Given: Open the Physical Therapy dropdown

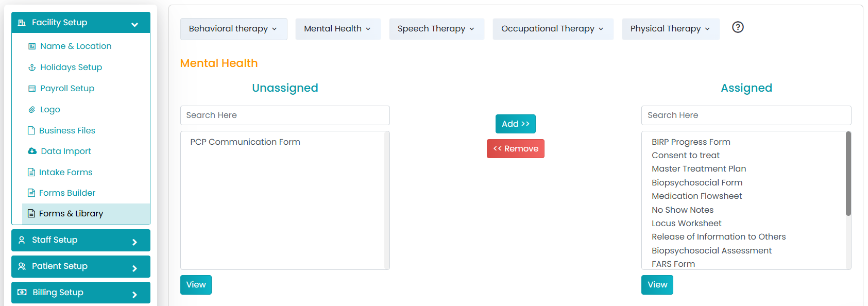Looking at the screenshot, I should click(x=670, y=29).
